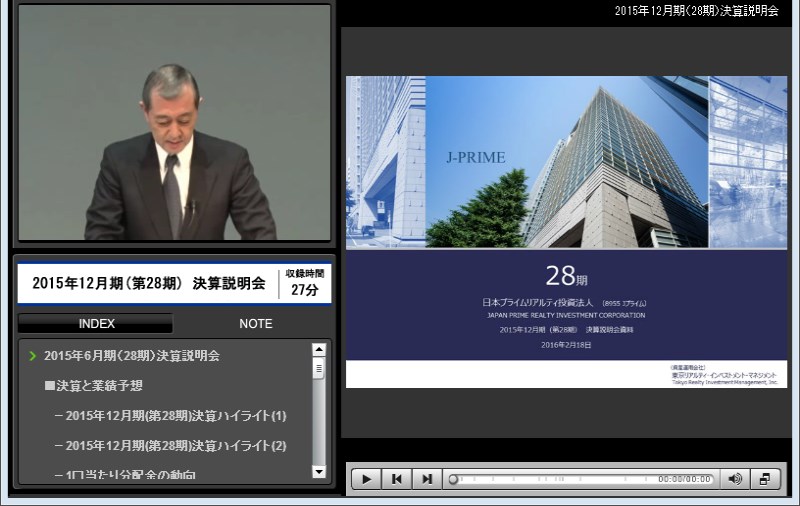Screen dimensions: 800x506
Task: Open 2015年12月期(第28期)決算ハイライト(2) chapter
Action: coord(171,446)
